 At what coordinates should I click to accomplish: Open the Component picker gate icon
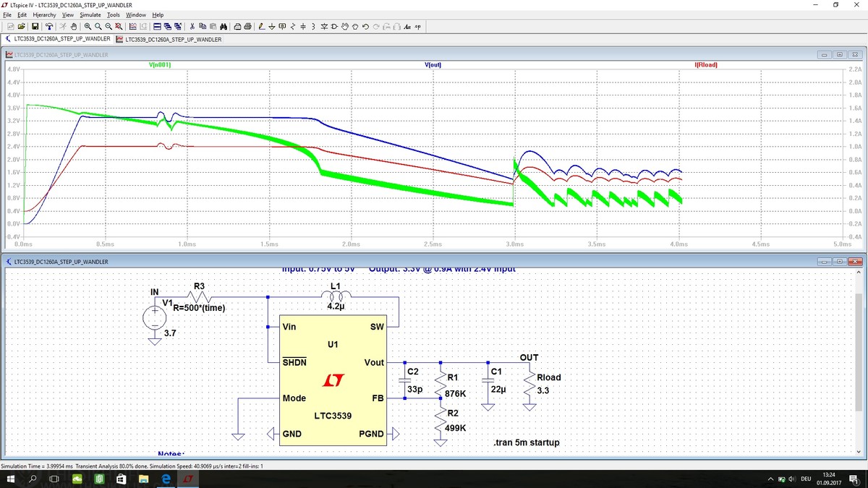(x=333, y=27)
